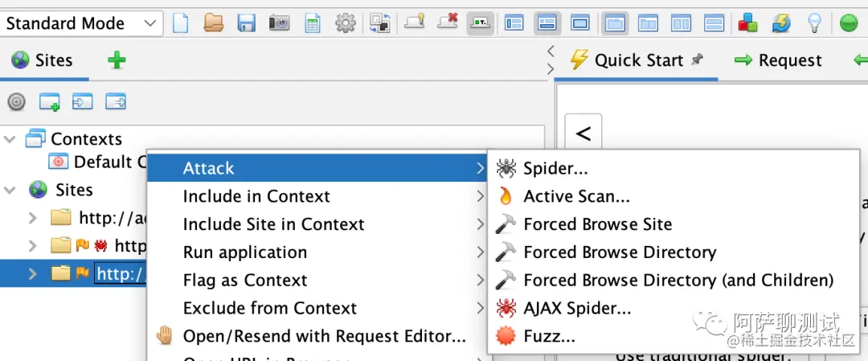This screenshot has height=361, width=868.
Task: Click the Attack context menu item
Action: (317, 168)
